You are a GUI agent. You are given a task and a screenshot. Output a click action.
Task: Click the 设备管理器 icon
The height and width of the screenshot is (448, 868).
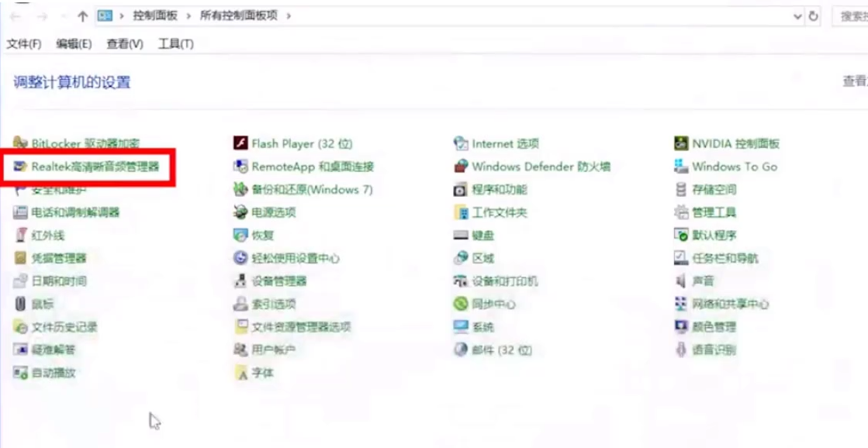[x=240, y=281]
